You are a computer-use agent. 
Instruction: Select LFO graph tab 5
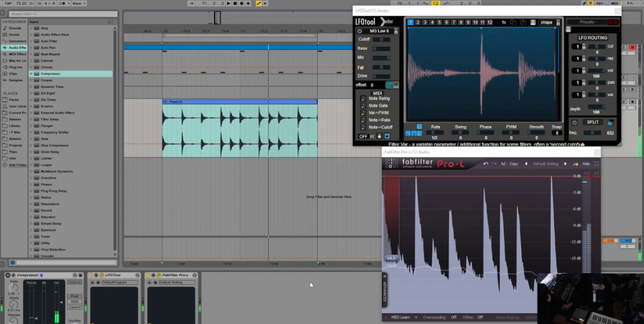point(440,23)
